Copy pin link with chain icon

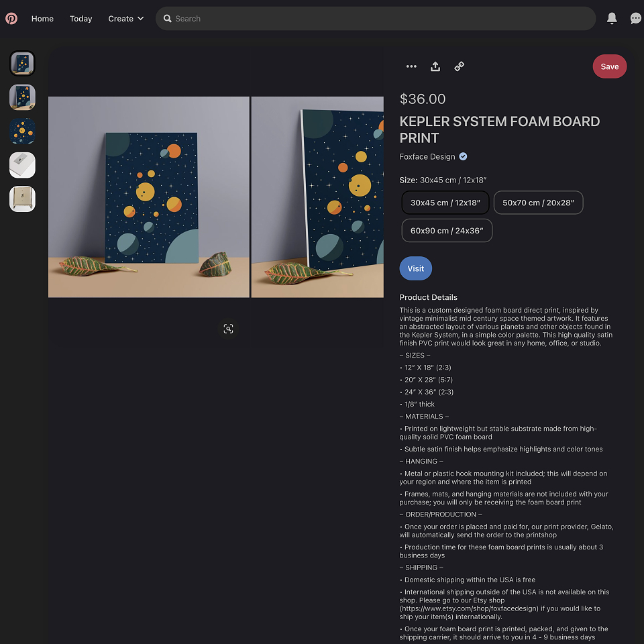point(459,66)
